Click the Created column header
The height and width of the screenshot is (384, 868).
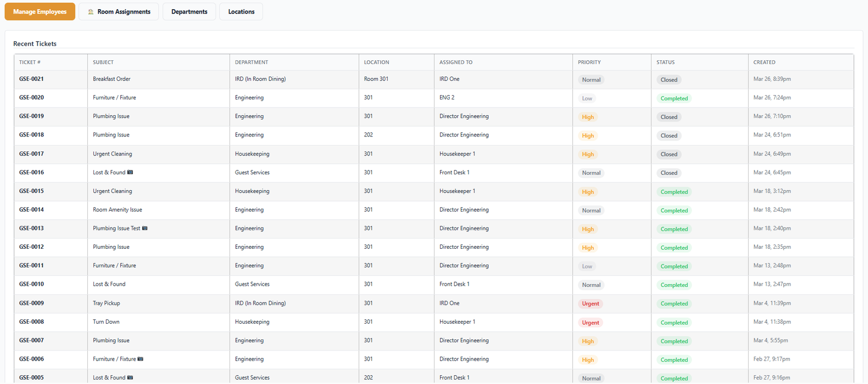[x=764, y=62]
